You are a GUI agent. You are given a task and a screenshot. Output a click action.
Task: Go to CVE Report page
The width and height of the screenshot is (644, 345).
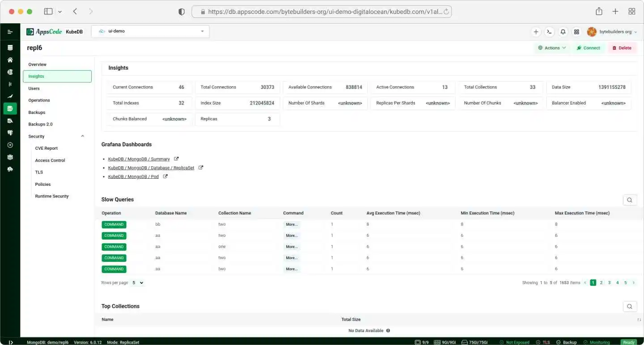point(47,148)
